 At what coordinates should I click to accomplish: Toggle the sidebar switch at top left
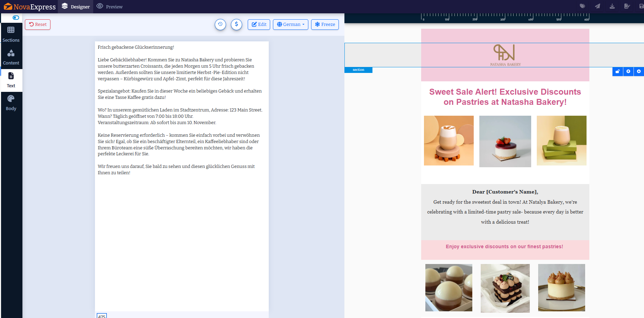click(x=16, y=18)
